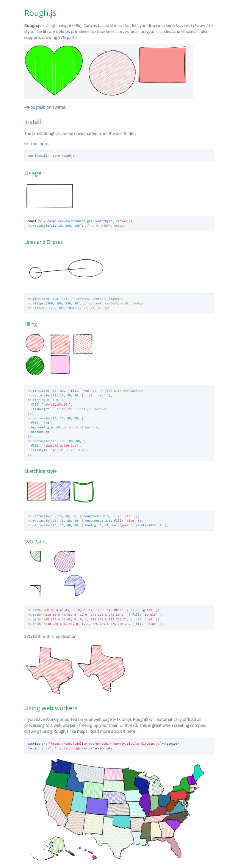Open the SVG paths link
Image resolution: width=238 pixels, height=868 pixels.
pos(68,38)
